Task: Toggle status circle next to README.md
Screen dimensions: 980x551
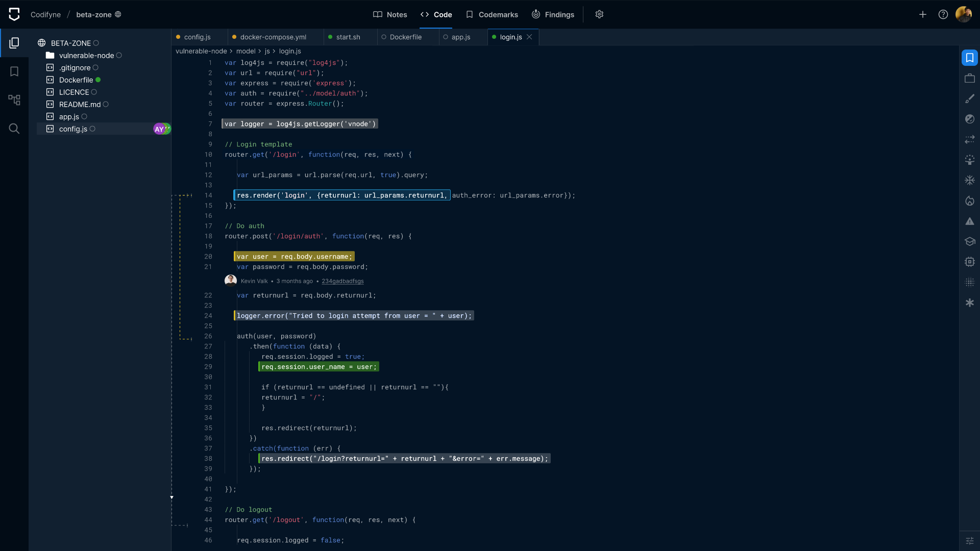Action: click(x=106, y=105)
